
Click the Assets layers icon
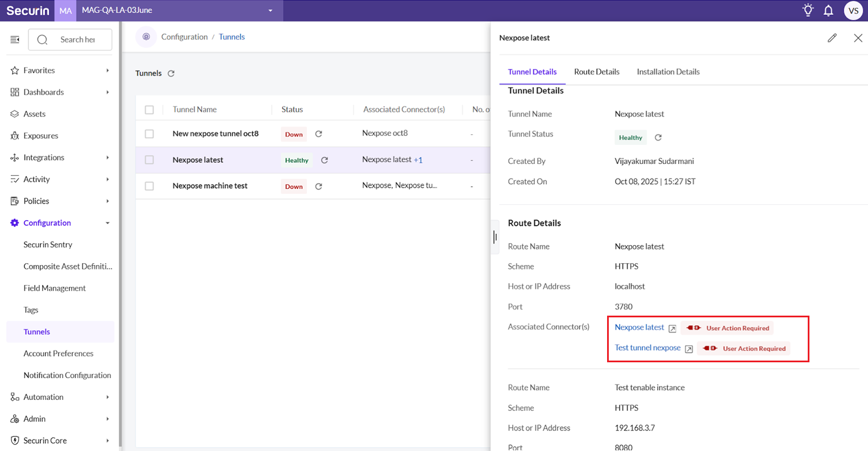(x=15, y=114)
